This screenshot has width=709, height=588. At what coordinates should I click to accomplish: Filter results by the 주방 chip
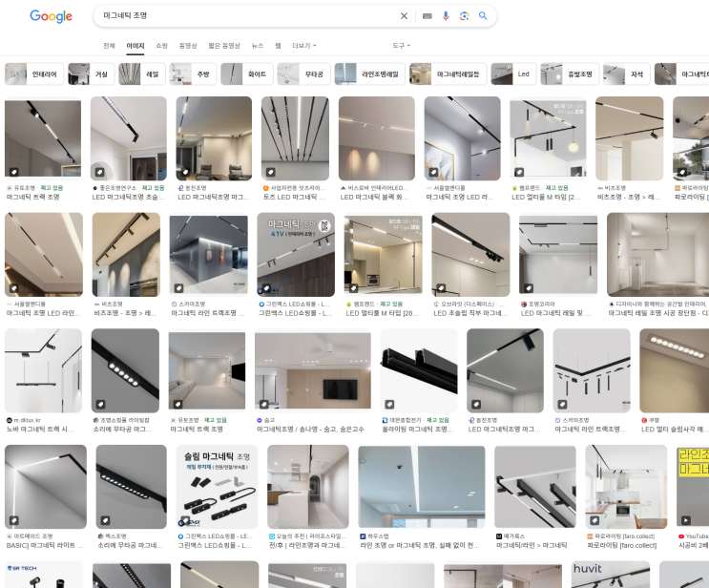tap(193, 74)
